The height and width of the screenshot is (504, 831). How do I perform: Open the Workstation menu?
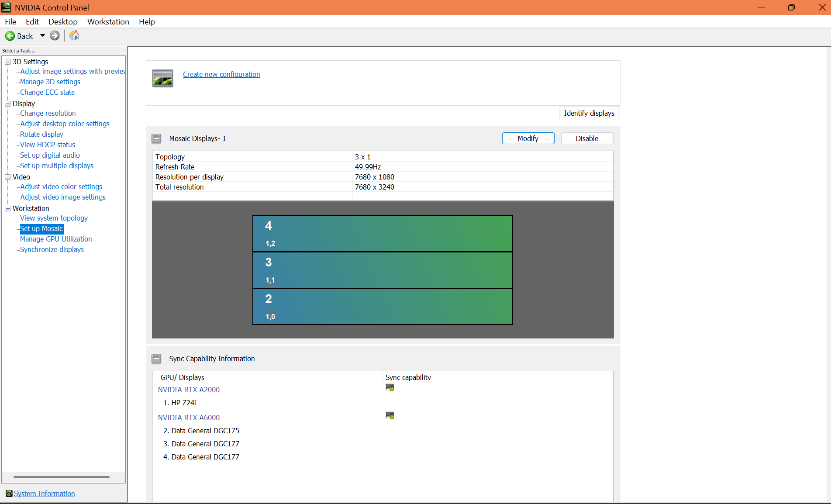[x=108, y=22]
